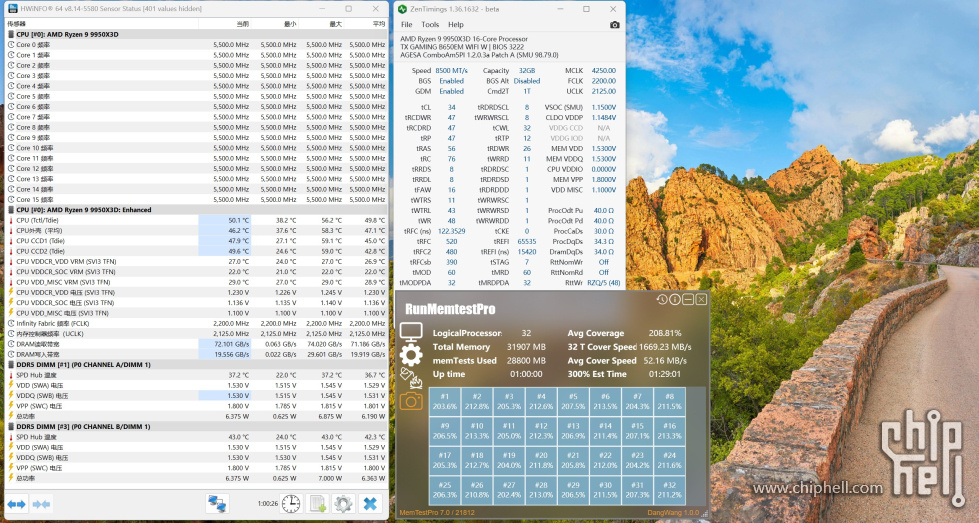Take a screenshot with ZenTimings camera icon

(x=614, y=25)
